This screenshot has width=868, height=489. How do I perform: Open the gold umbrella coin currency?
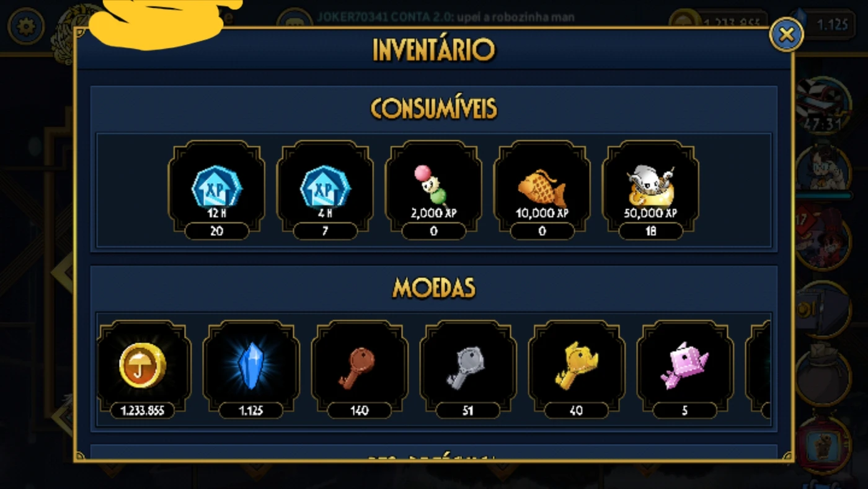(x=143, y=370)
